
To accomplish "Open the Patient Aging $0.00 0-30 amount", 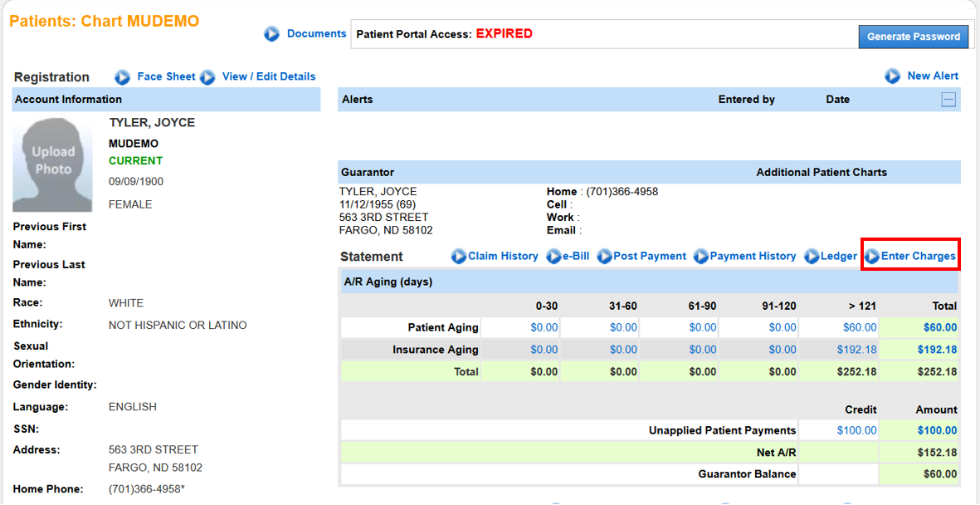I will [544, 327].
